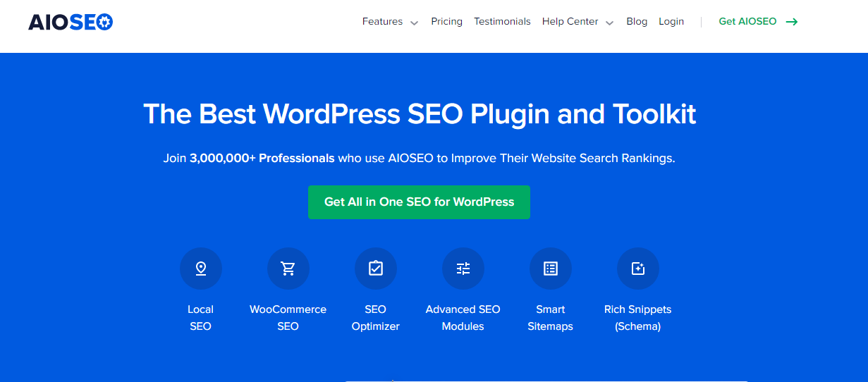The height and width of the screenshot is (382, 868).
Task: Click the SEO Optimizer label
Action: point(376,318)
